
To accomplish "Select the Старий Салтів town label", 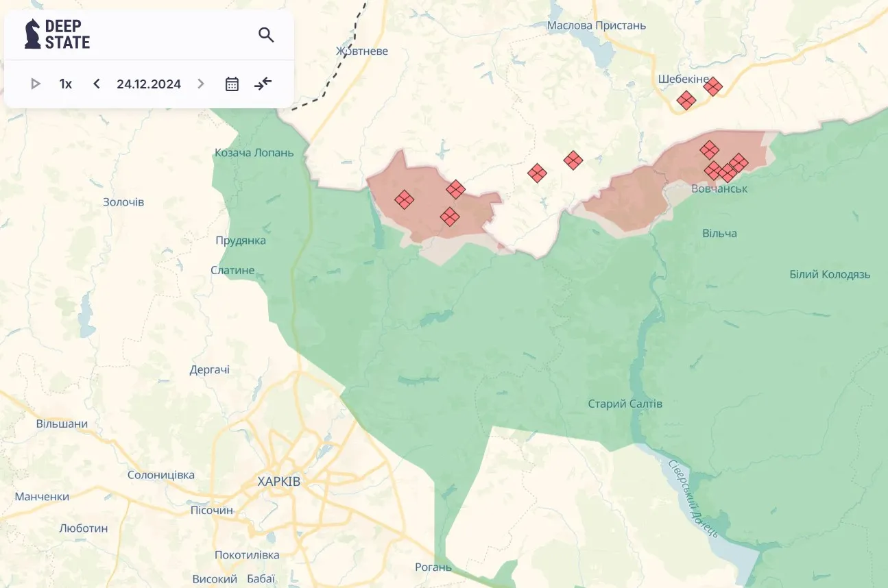I will [x=626, y=403].
